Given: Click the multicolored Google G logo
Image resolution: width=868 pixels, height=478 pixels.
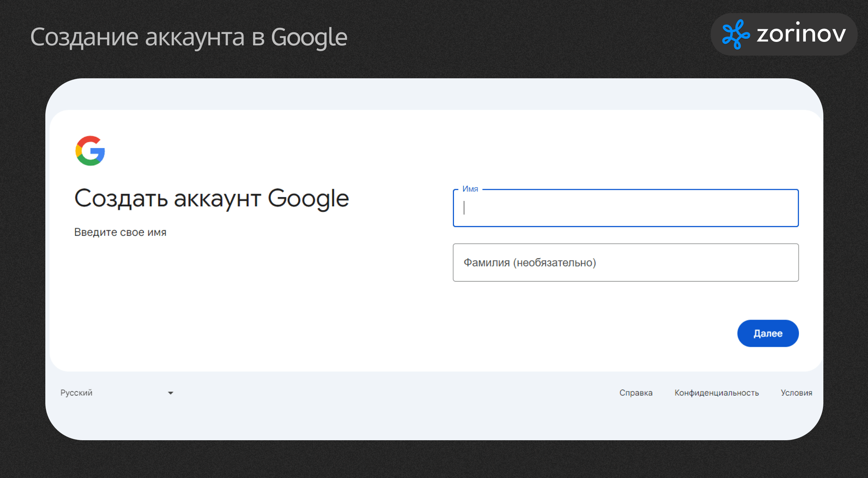Looking at the screenshot, I should pyautogui.click(x=90, y=151).
